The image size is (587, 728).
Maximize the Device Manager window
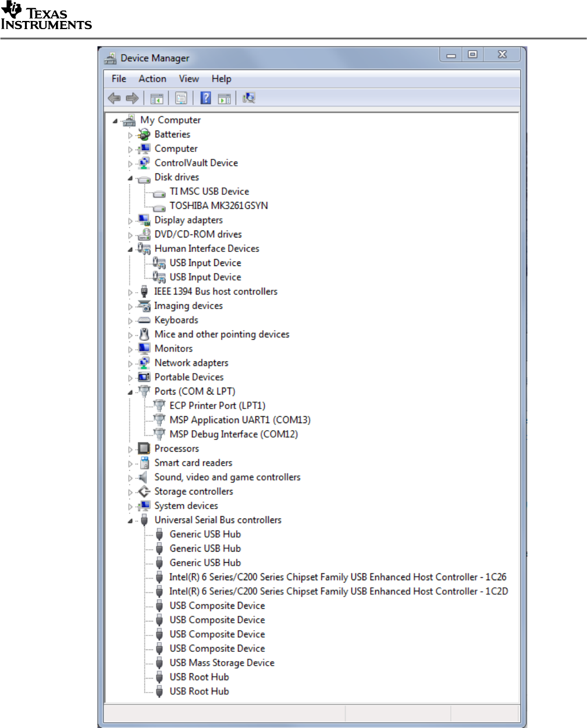point(472,54)
